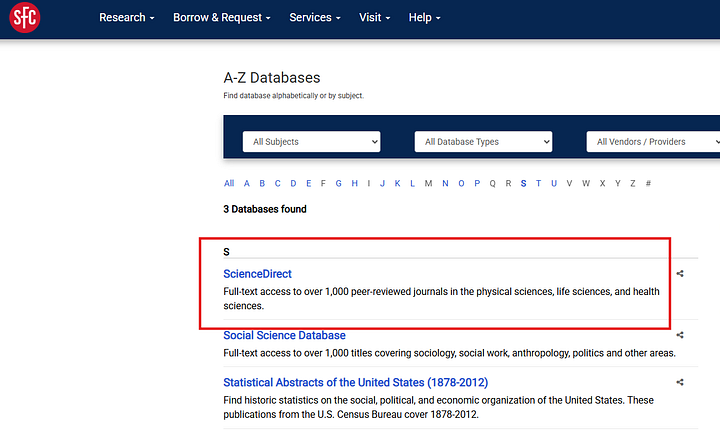
Task: Expand the All Vendors / Providers dropdown
Action: (x=653, y=141)
